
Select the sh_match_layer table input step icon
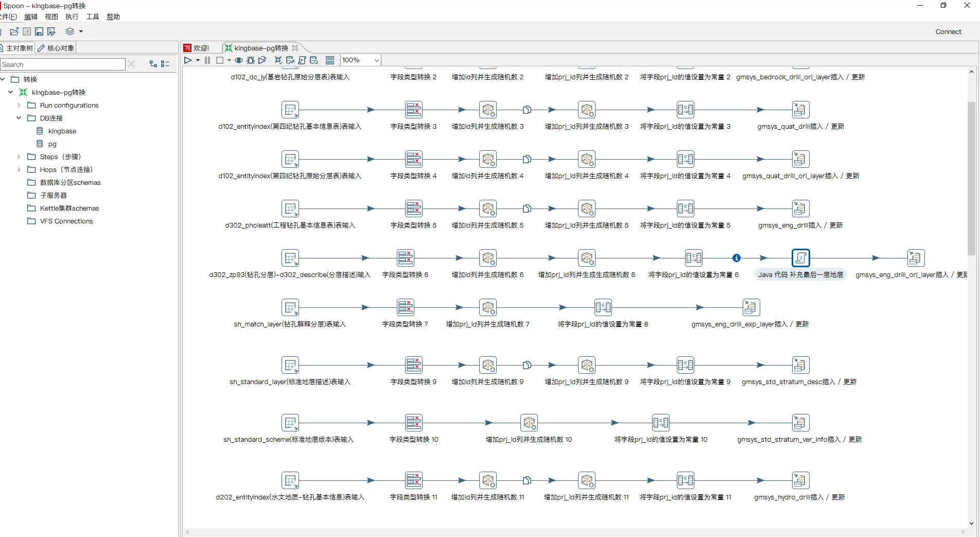pyautogui.click(x=290, y=307)
